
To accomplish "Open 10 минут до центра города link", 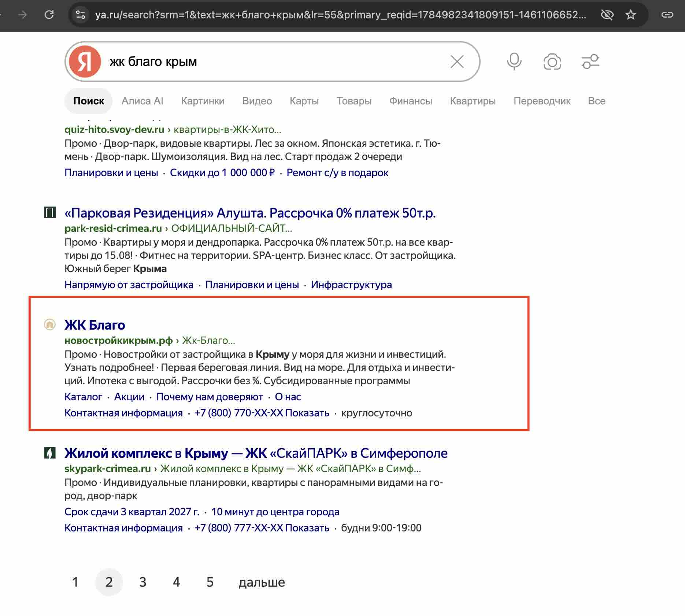I will tap(275, 512).
